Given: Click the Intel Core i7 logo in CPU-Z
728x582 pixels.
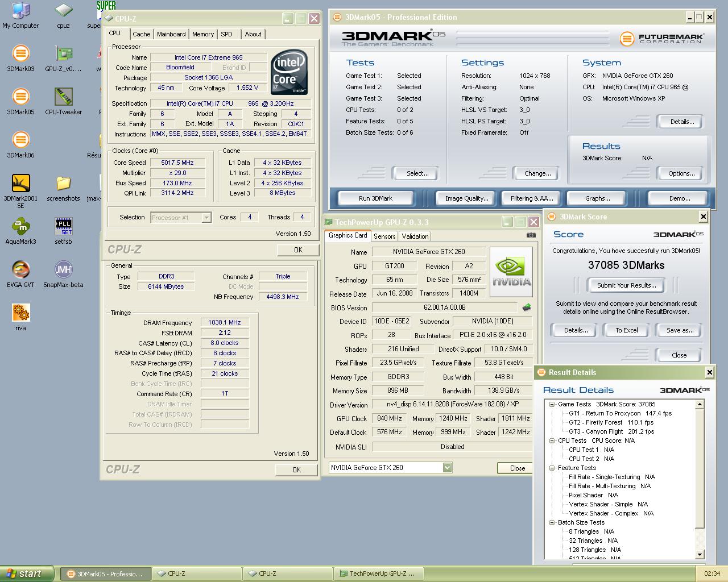Looking at the screenshot, I should tap(289, 72).
